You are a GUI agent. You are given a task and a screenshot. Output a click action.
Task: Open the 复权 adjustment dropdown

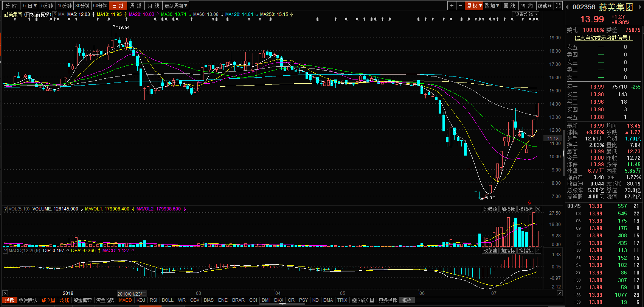point(474,6)
